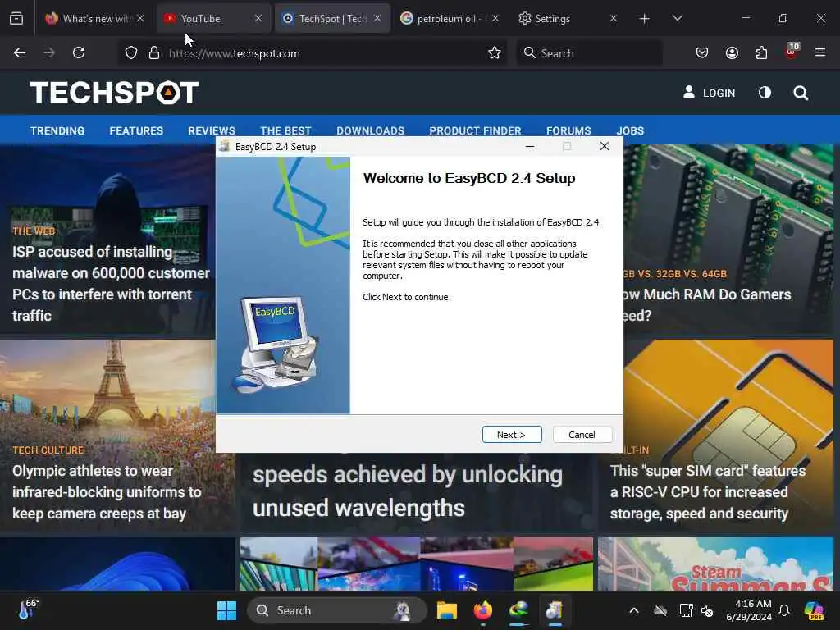Open muted volume tray icon
Image resolution: width=840 pixels, height=630 pixels.
point(707,610)
